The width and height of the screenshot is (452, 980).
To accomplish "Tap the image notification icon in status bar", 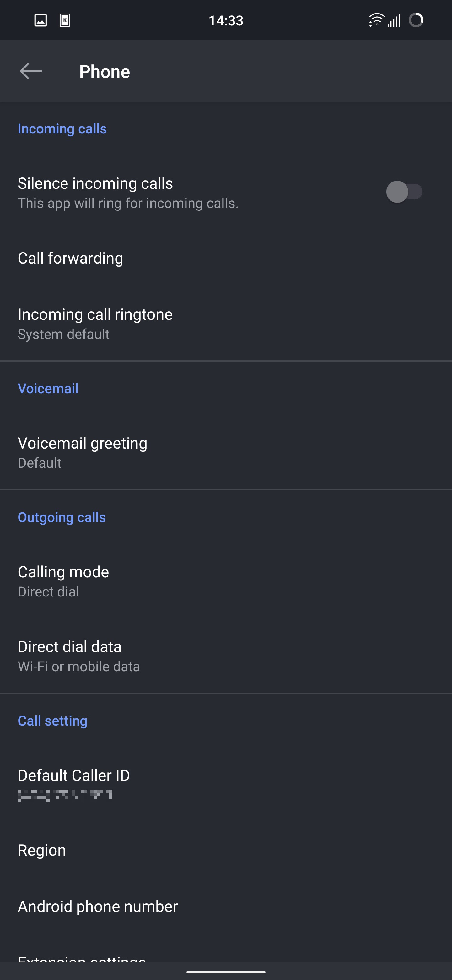I will pyautogui.click(x=41, y=20).
